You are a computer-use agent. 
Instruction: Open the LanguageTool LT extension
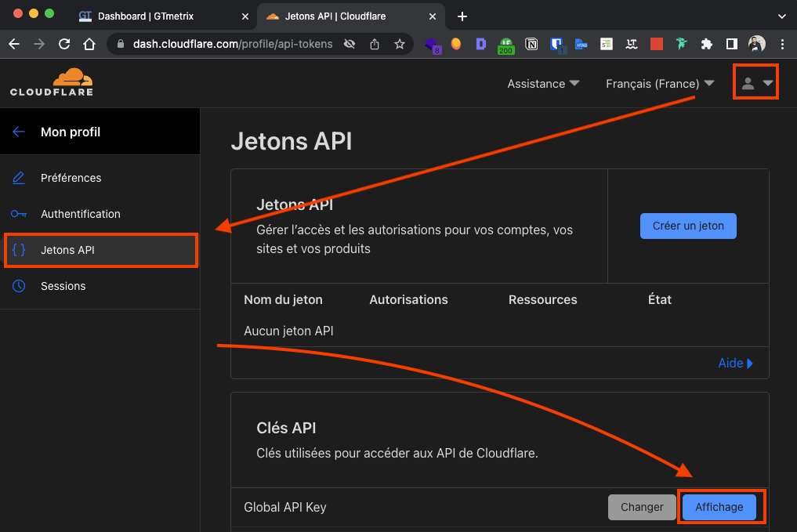(632, 44)
